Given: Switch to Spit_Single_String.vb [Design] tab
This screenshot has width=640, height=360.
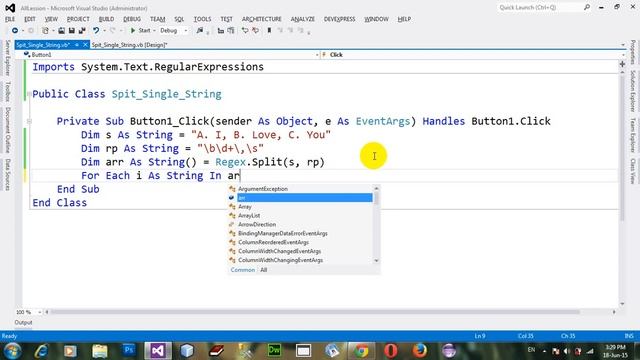Looking at the screenshot, I should [x=129, y=45].
